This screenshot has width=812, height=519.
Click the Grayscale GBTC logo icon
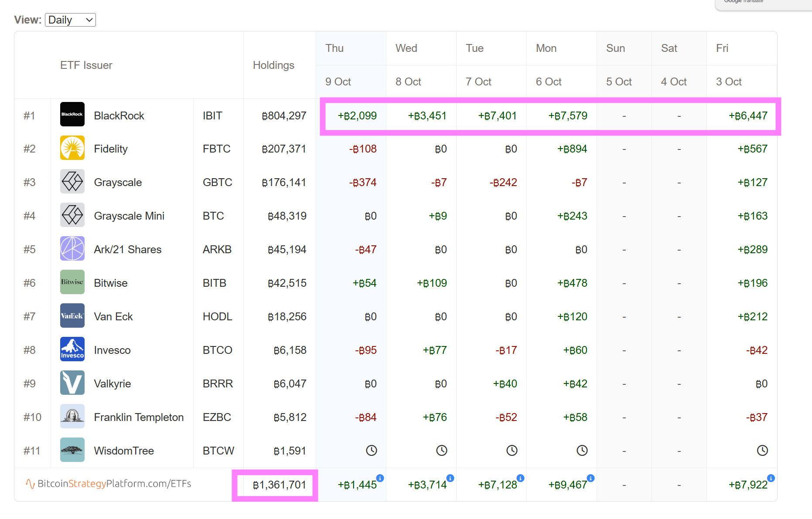(72, 182)
